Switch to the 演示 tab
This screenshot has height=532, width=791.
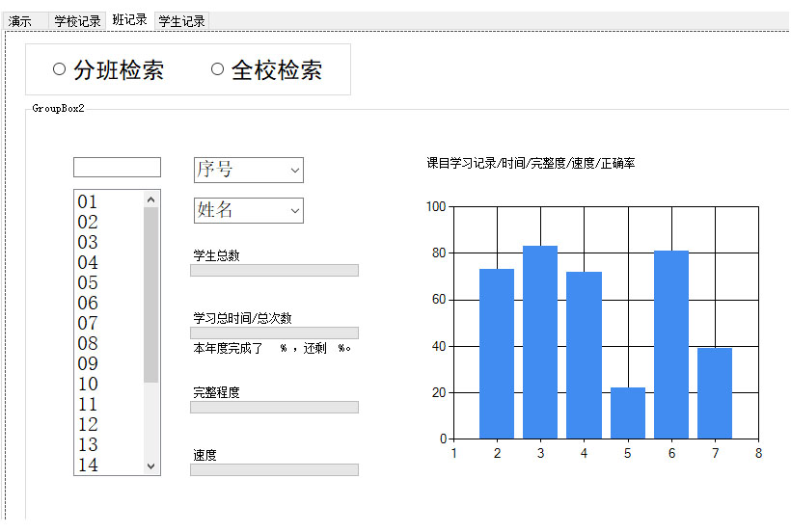coord(21,20)
